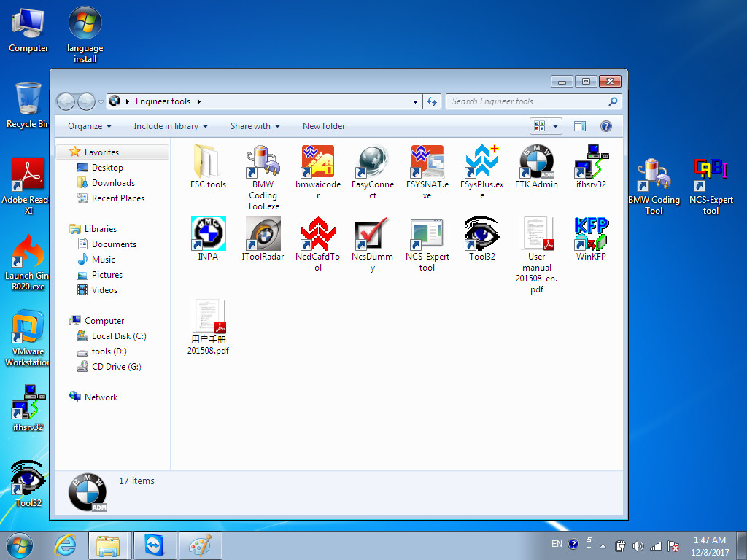This screenshot has width=747, height=560.
Task: Toggle the preview pane button
Action: (580, 126)
